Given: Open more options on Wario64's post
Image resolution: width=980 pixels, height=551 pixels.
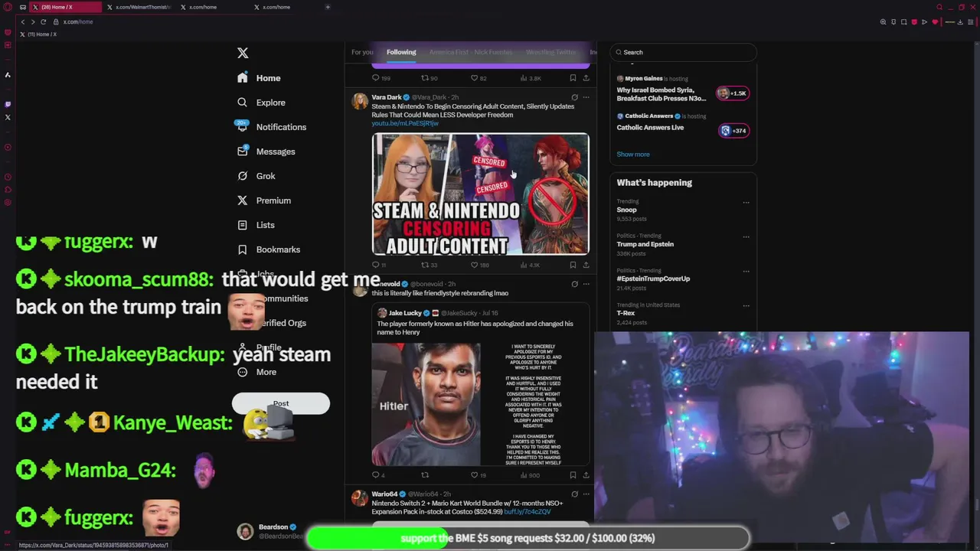Looking at the screenshot, I should [x=586, y=494].
